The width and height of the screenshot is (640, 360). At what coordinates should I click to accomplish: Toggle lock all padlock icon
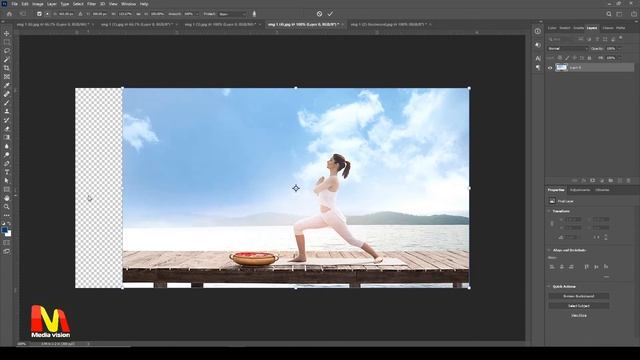[x=589, y=58]
